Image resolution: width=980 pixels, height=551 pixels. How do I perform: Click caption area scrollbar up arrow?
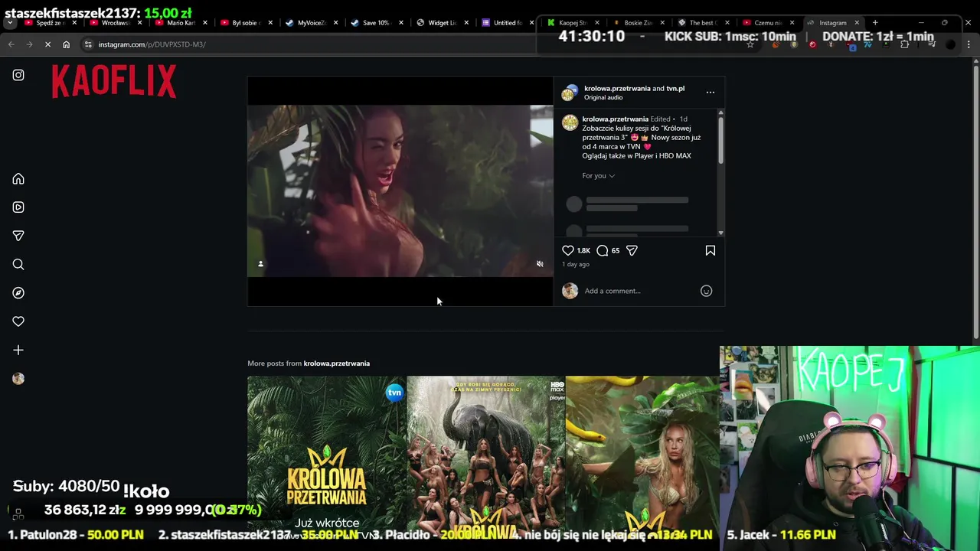(720, 113)
